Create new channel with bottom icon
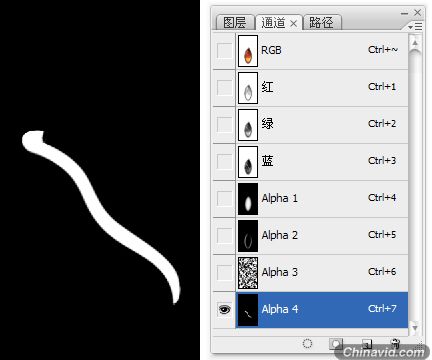 [367, 344]
